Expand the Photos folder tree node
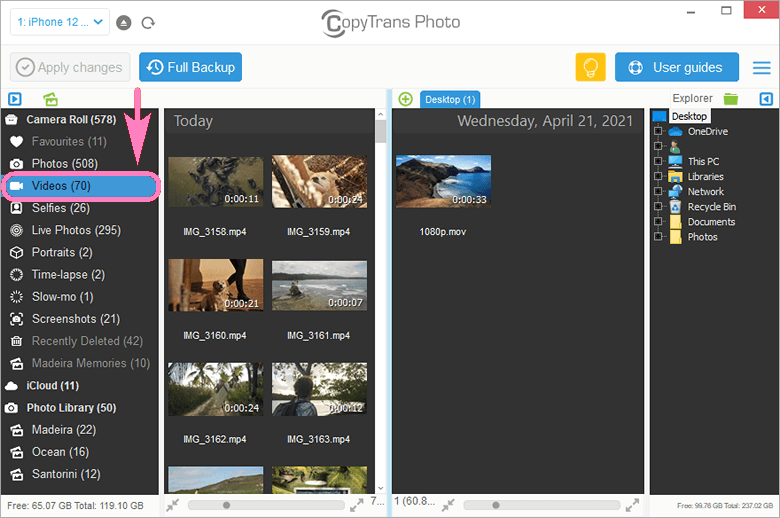Image resolution: width=780 pixels, height=518 pixels. [x=658, y=236]
